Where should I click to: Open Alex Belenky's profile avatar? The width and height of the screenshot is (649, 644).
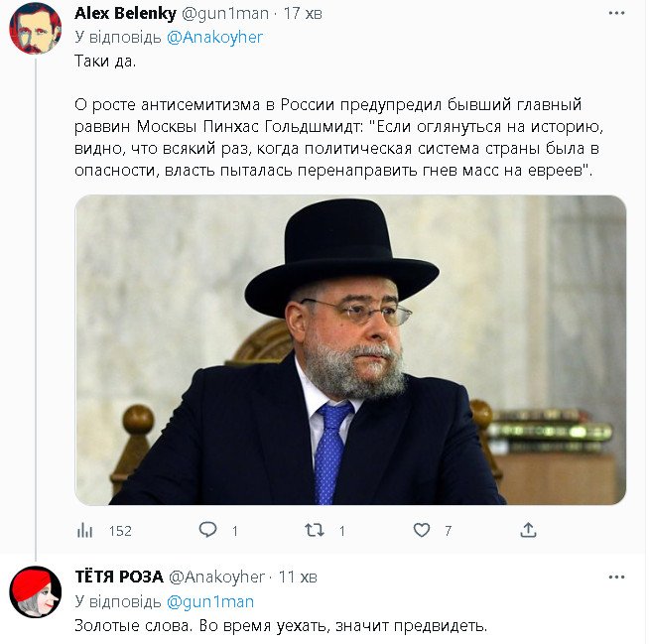[x=36, y=29]
